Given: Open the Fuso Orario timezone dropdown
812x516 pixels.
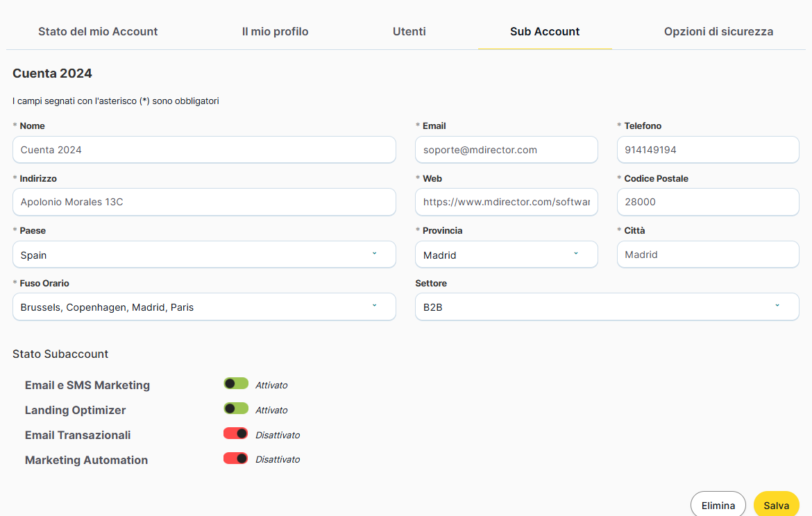Looking at the screenshot, I should pos(204,307).
